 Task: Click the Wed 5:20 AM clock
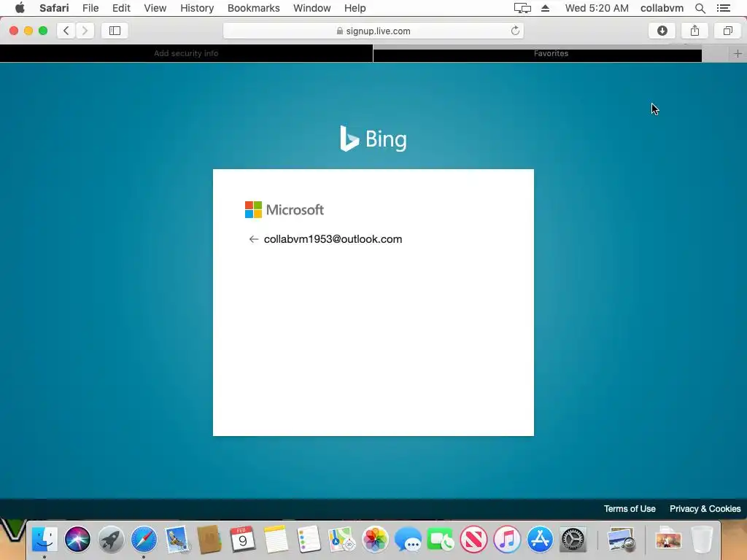point(597,8)
